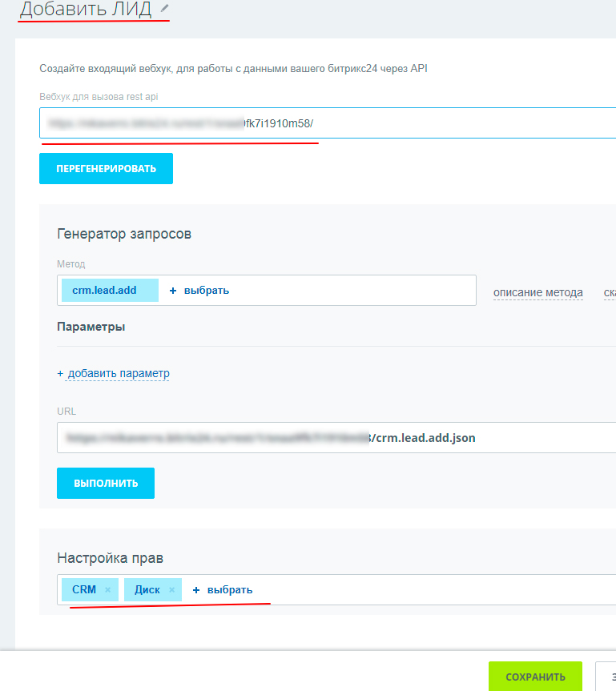616x691 pixels.
Task: Click the + добавить параметр link
Action: click(x=113, y=373)
